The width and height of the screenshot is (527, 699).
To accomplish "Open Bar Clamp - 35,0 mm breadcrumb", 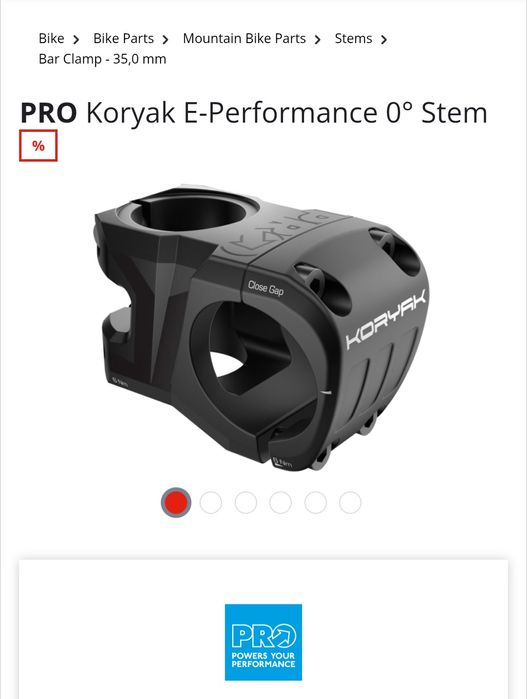I will [103, 59].
